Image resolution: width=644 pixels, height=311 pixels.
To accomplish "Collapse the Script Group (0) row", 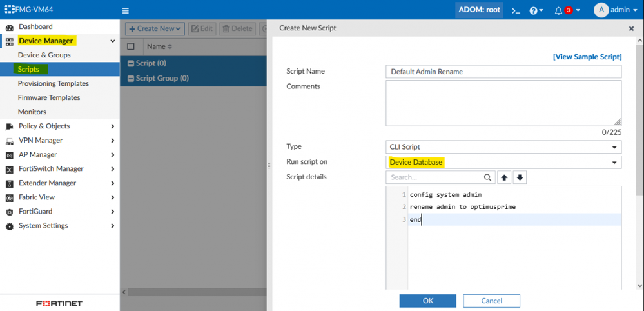I will (x=131, y=78).
